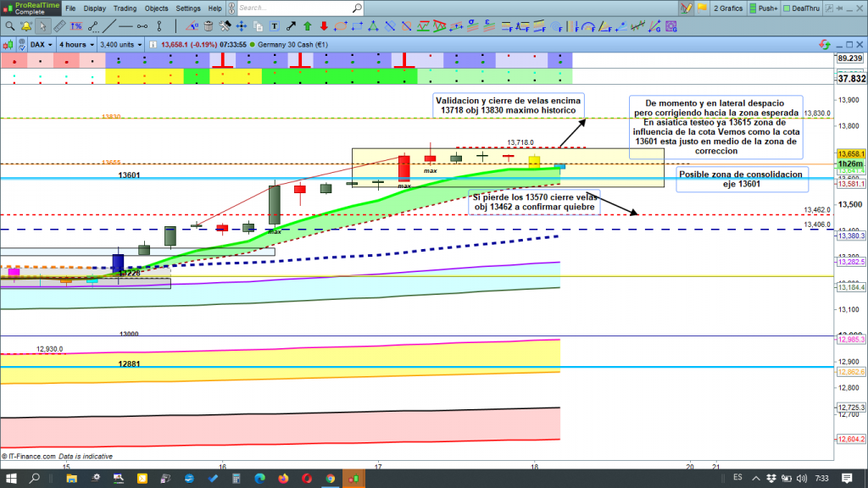Click the 2 Grafics button
Screen dimensions: 868x488
[x=726, y=8]
